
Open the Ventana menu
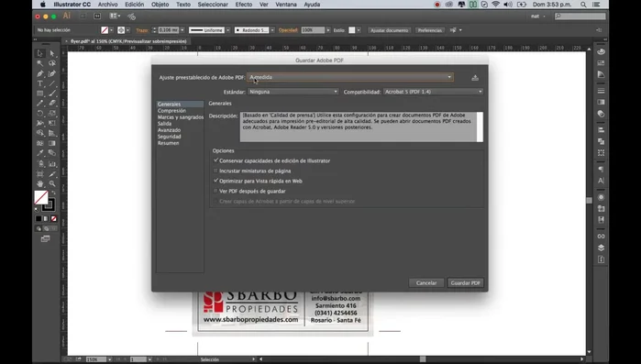pyautogui.click(x=286, y=5)
